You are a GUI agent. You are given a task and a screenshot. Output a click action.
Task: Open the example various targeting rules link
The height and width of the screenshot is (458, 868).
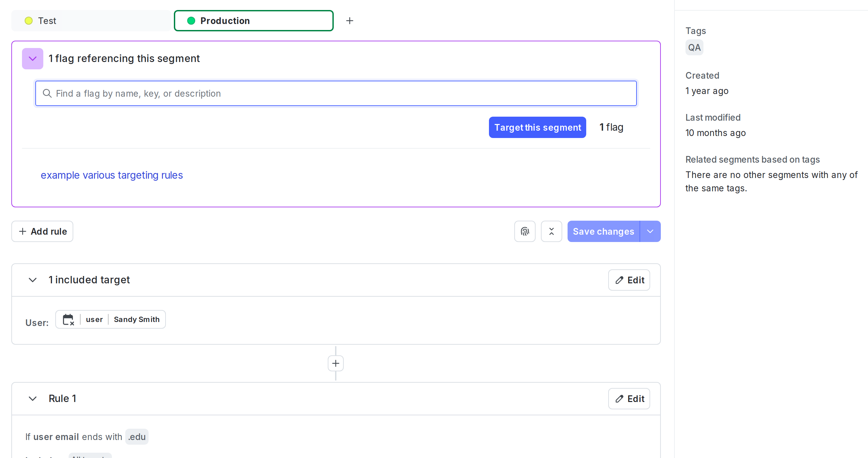pos(112,175)
